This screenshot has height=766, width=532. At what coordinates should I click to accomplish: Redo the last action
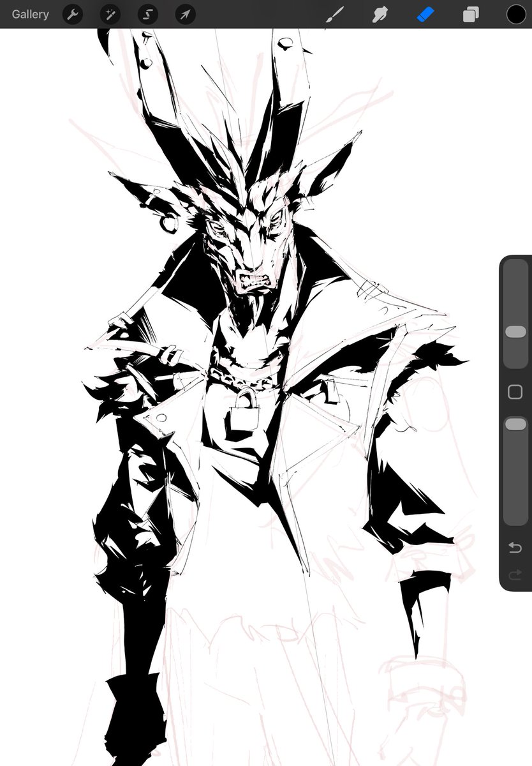pyautogui.click(x=515, y=576)
